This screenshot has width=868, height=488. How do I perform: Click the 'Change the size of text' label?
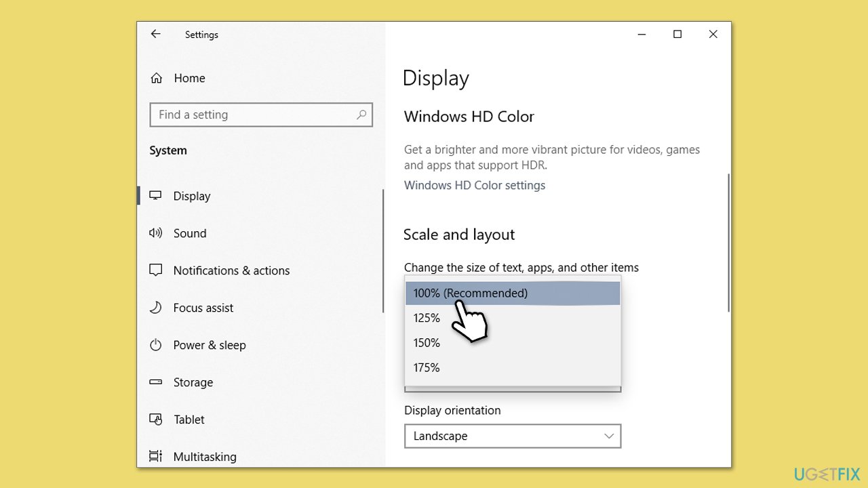(521, 268)
